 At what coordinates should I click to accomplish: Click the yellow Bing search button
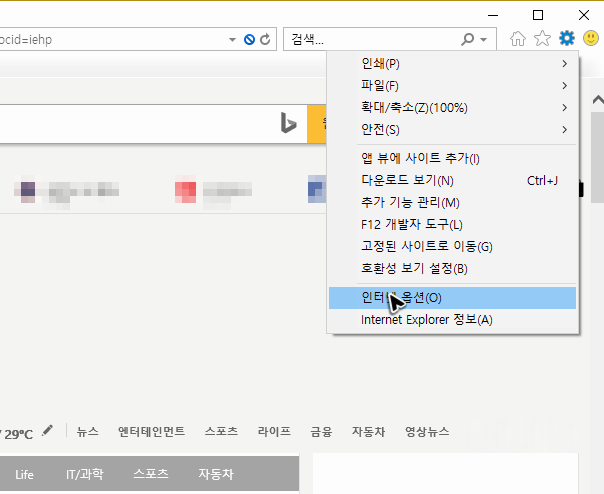(317, 124)
